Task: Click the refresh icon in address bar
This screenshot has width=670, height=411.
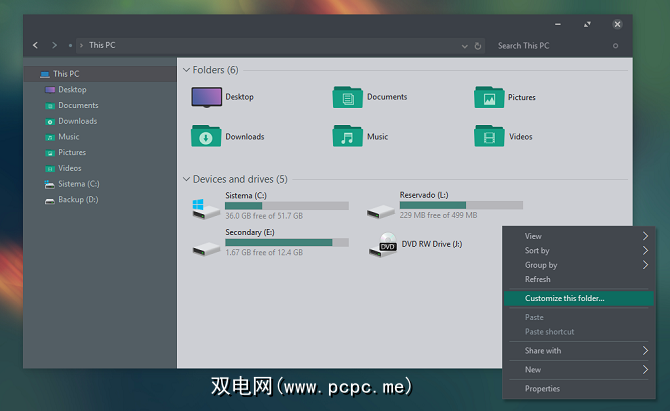Action: coord(478,45)
